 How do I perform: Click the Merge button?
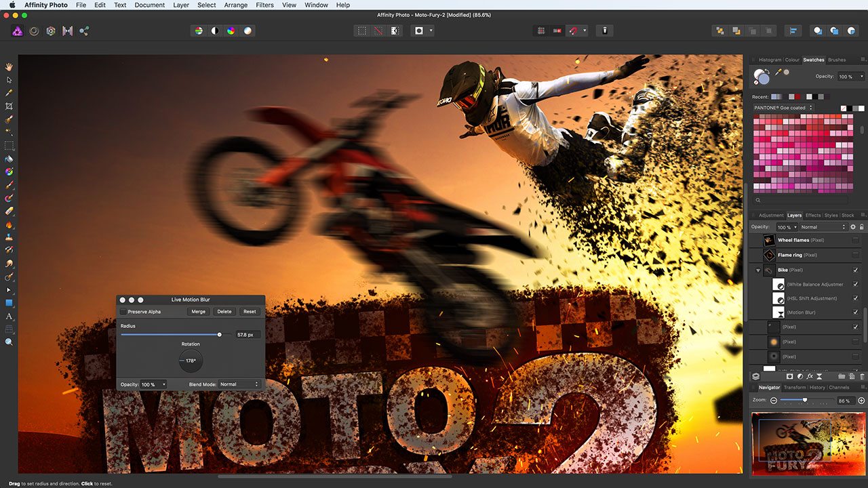click(198, 312)
